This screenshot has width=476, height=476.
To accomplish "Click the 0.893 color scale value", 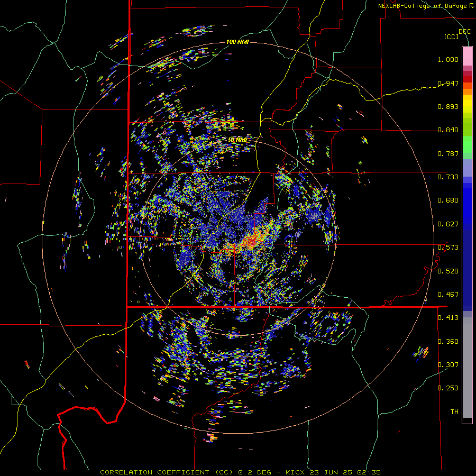I will tap(448, 106).
